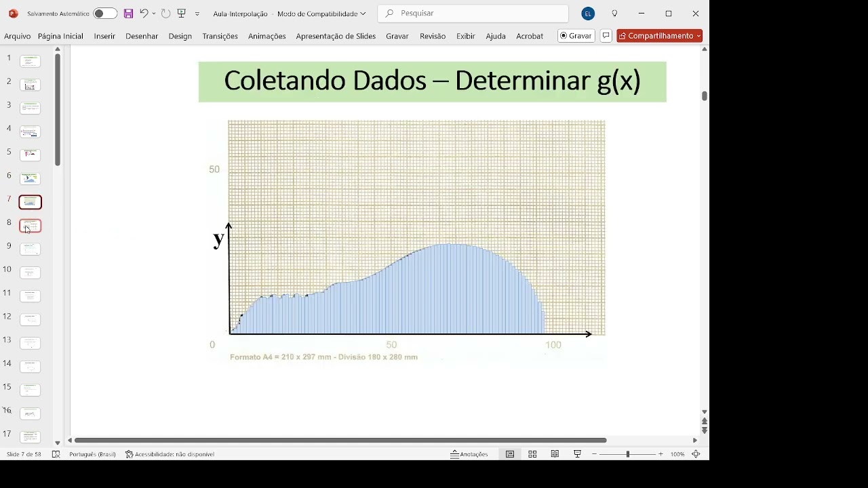868x488 pixels.
Task: Switch to the Transições tab
Action: [220, 36]
